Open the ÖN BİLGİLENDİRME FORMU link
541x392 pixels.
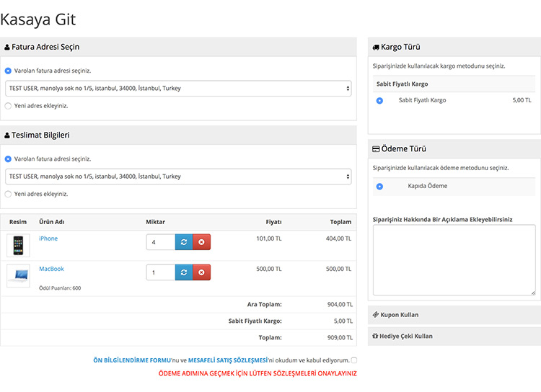131,360
